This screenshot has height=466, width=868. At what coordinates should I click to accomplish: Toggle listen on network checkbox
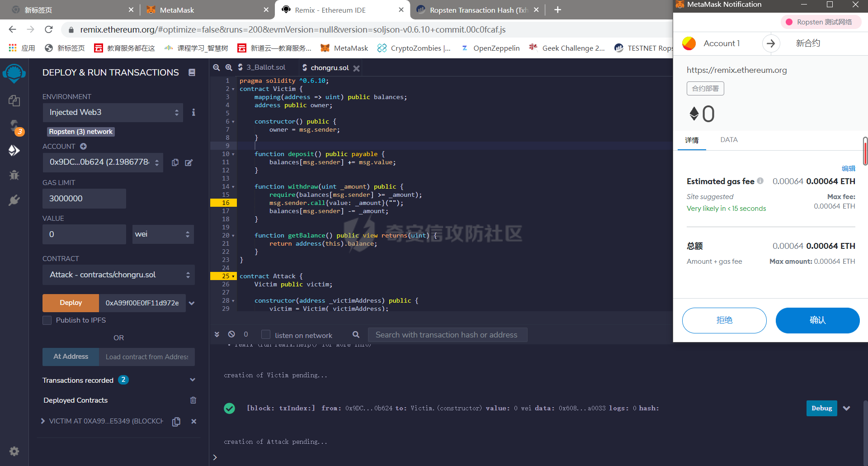click(x=266, y=334)
